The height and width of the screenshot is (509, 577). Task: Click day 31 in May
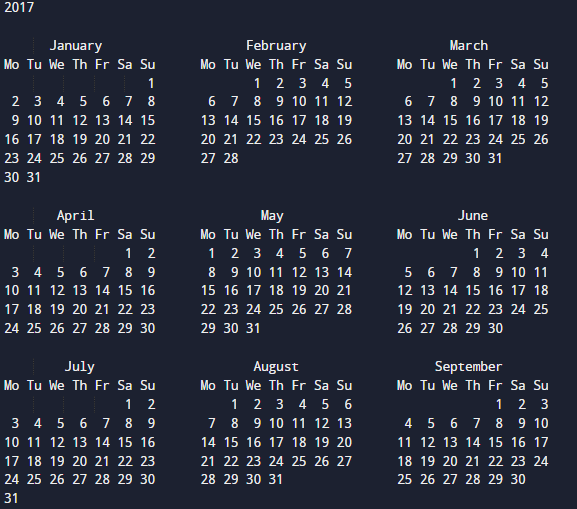point(253,328)
